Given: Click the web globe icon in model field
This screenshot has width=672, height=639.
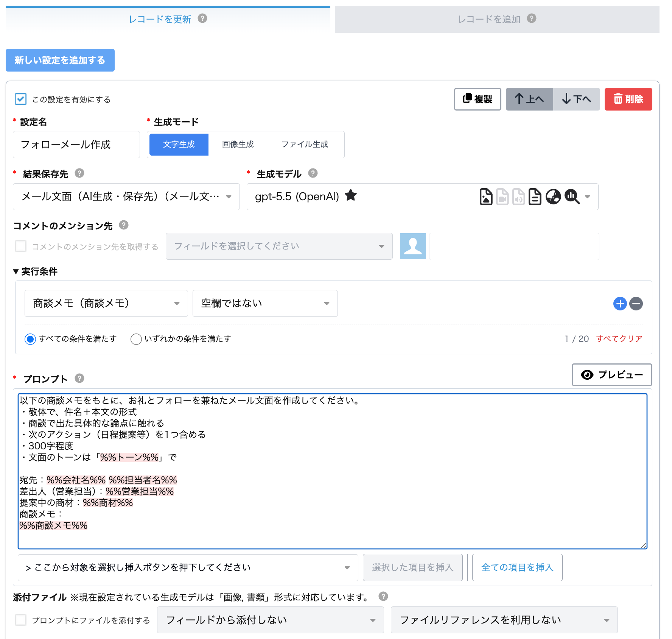Looking at the screenshot, I should click(553, 196).
